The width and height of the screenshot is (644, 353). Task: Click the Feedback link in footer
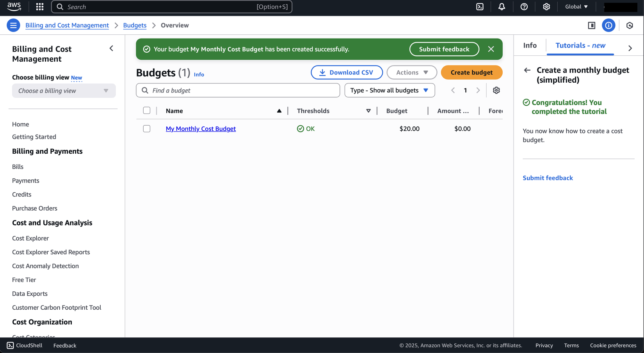[x=65, y=346]
